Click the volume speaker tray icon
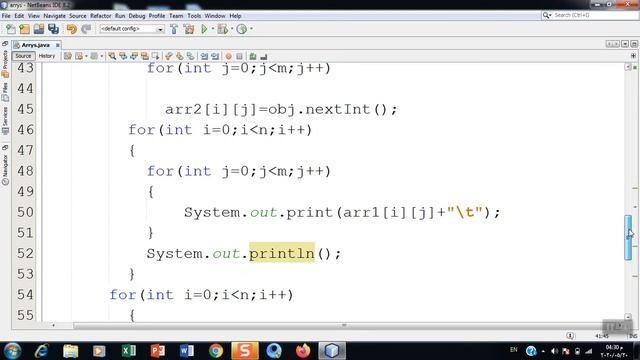This screenshot has width=640, height=360. [554, 351]
